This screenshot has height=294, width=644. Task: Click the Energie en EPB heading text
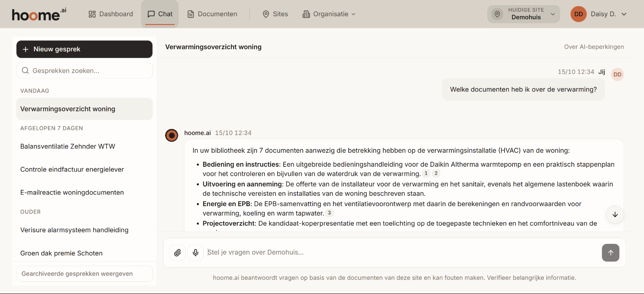(227, 204)
